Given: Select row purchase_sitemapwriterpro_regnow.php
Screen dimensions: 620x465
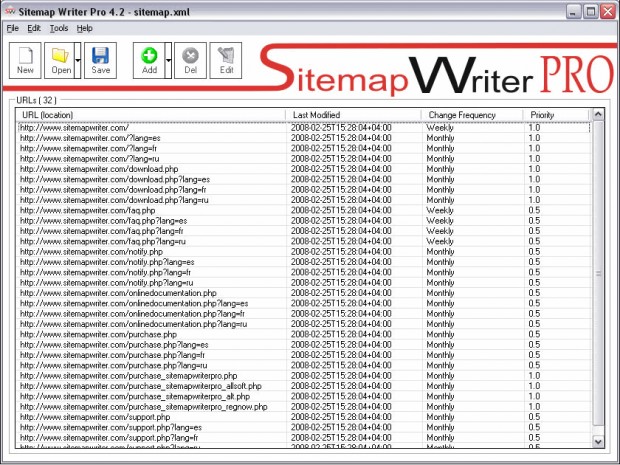Looking at the screenshot, I should tap(304, 407).
